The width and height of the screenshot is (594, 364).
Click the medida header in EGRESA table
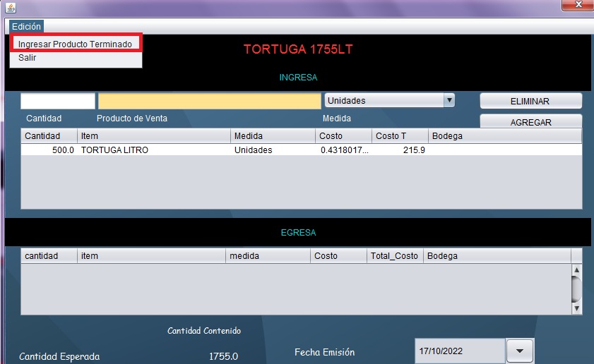tap(267, 255)
